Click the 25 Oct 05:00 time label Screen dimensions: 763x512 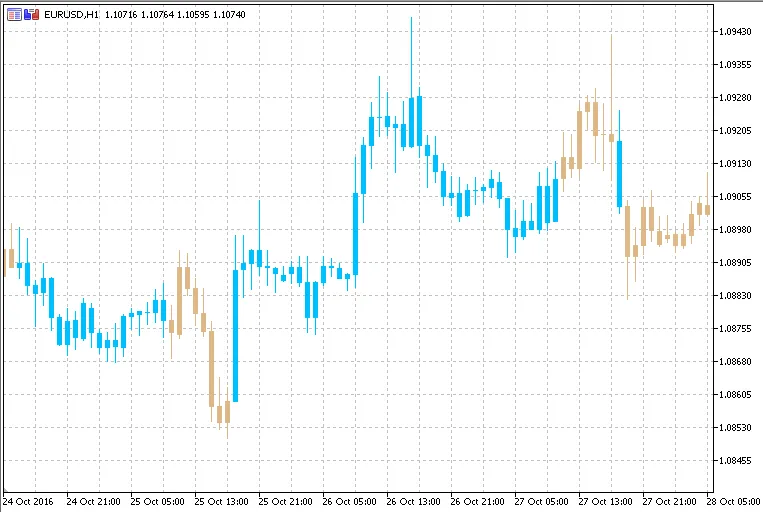(155, 500)
